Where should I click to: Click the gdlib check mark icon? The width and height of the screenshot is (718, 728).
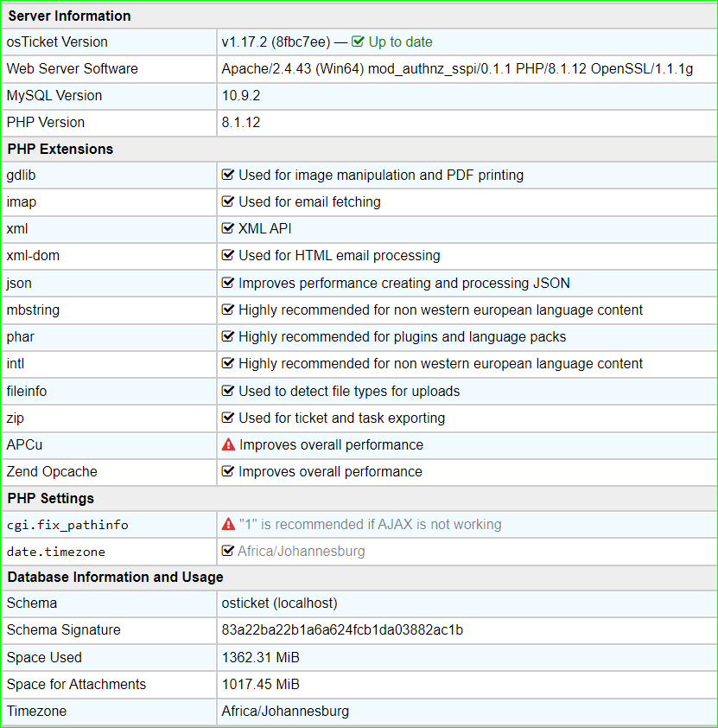(228, 175)
